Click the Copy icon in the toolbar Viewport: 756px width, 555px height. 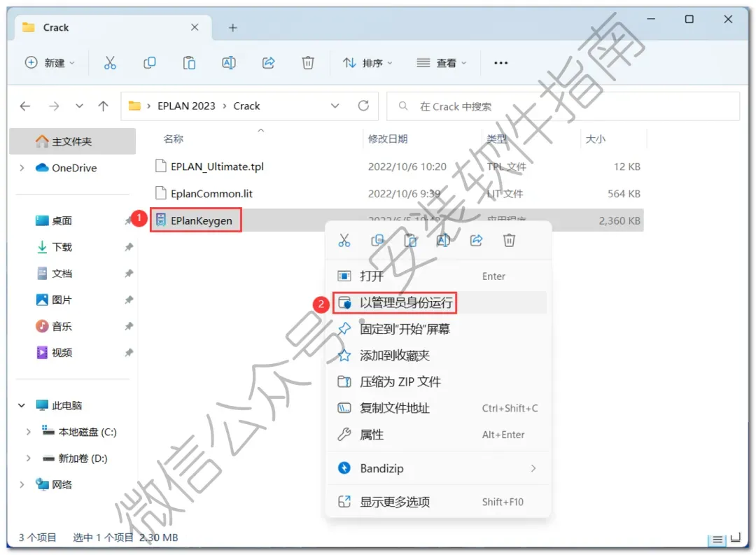pos(150,63)
